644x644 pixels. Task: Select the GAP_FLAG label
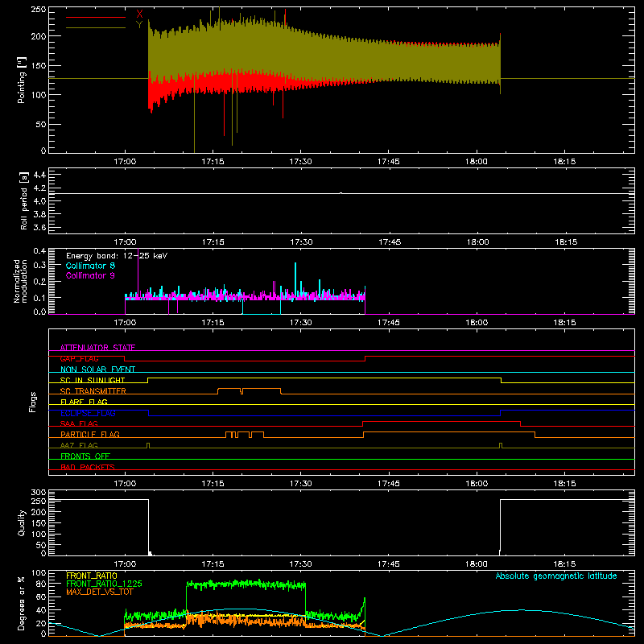[x=79, y=358]
